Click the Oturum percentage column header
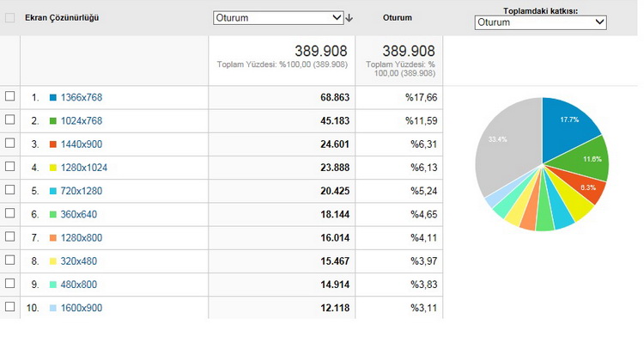This screenshot has height=337, width=644. point(398,18)
